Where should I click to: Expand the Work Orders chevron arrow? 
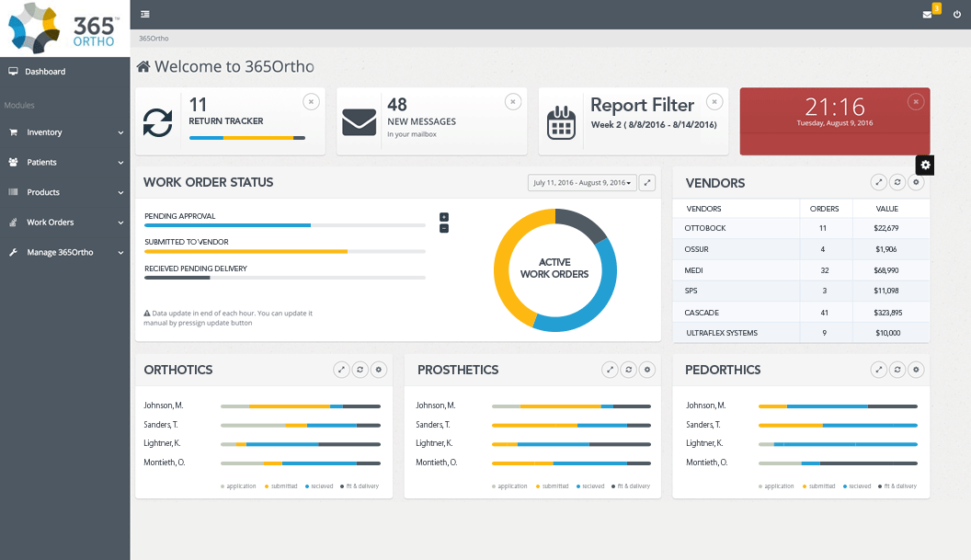(120, 223)
